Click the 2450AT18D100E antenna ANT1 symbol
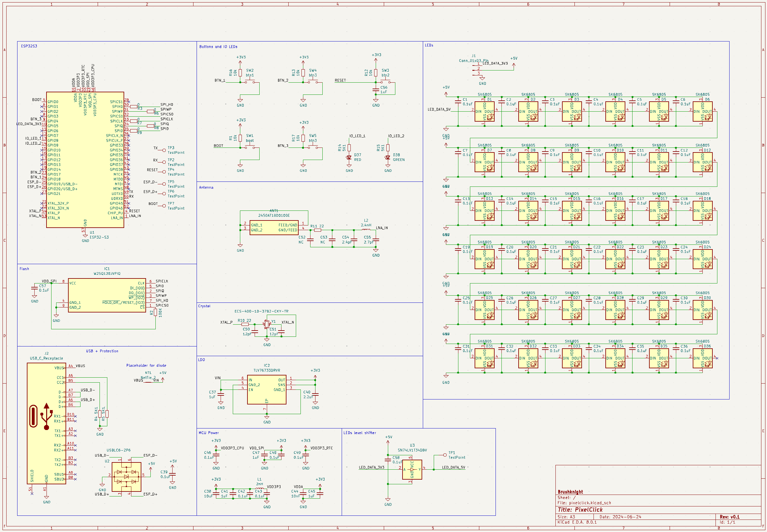The image size is (767, 532). 274,227
